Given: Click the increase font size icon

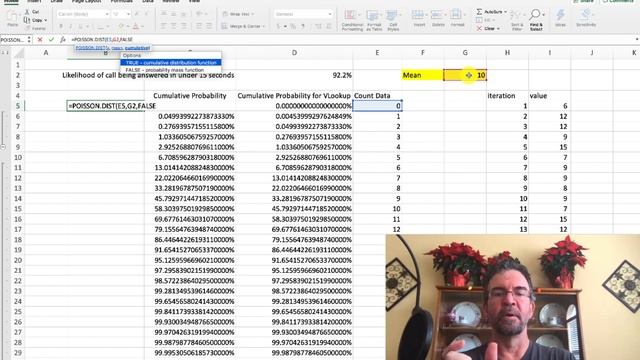Looking at the screenshot, I should point(137,14).
